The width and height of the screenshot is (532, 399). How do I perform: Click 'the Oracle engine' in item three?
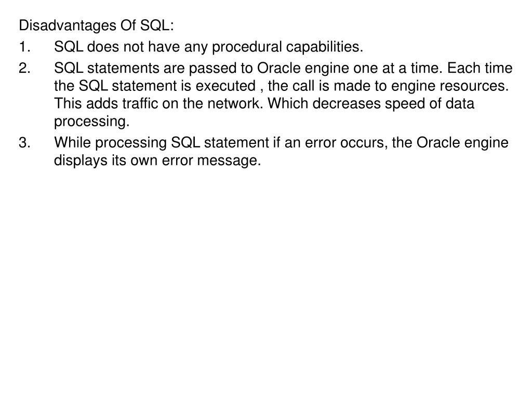450,142
